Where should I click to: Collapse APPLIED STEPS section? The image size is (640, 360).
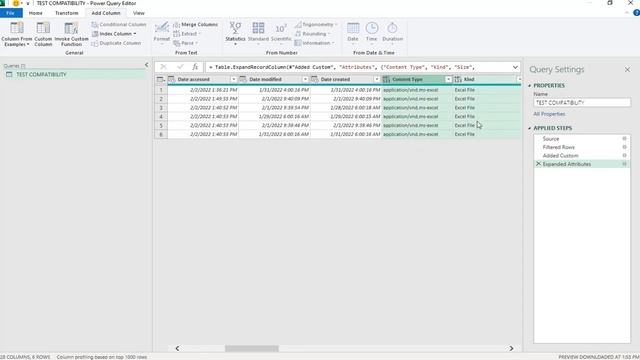click(x=530, y=128)
